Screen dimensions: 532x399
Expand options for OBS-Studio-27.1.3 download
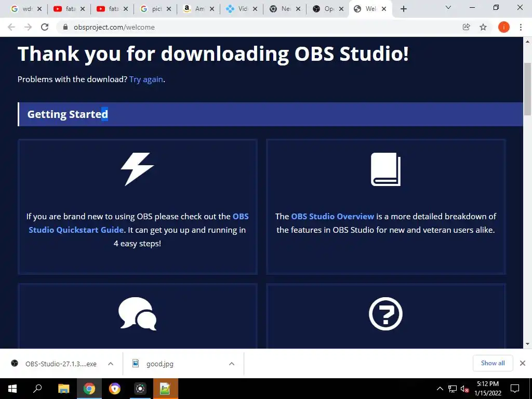pyautogui.click(x=110, y=364)
